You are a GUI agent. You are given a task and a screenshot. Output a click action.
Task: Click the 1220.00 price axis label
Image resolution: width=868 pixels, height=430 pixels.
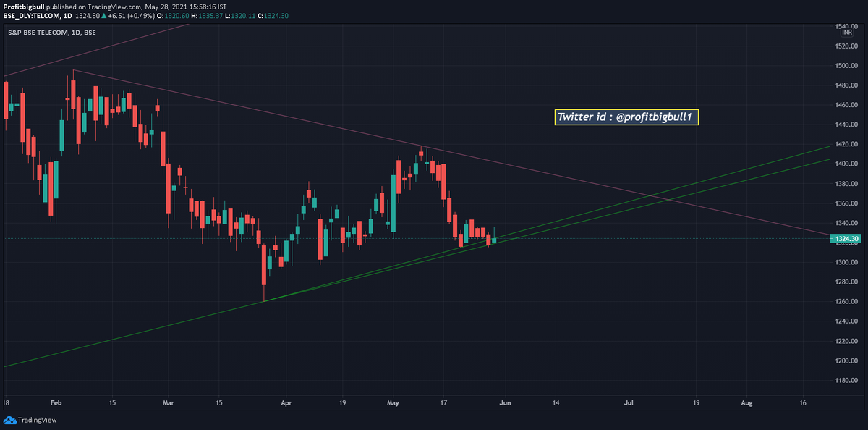[848, 341]
